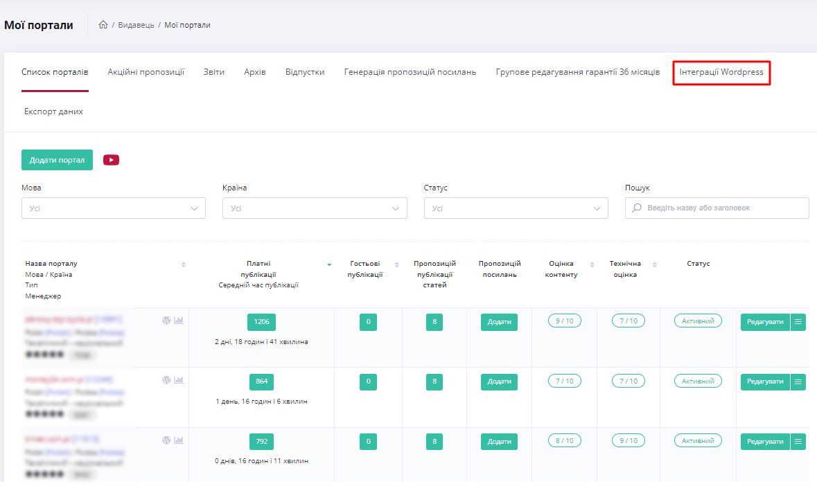
Task: Expand the Мова dropdown
Action: click(x=114, y=208)
